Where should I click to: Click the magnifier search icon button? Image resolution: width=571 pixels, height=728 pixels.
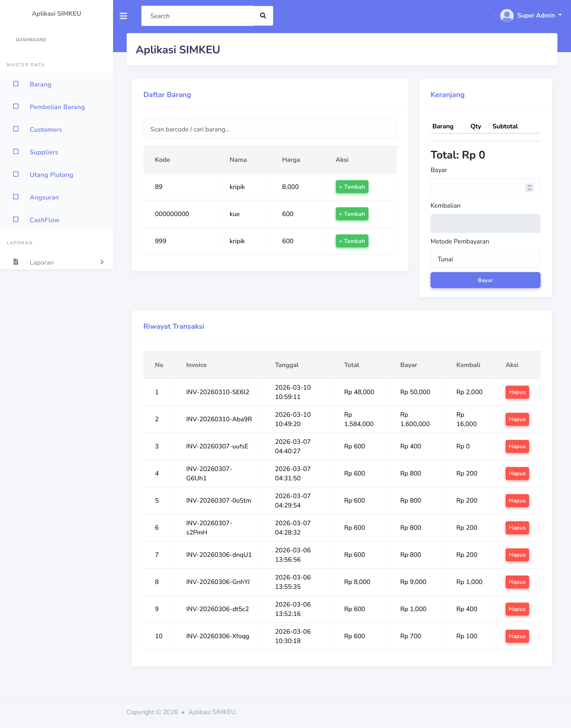[263, 16]
